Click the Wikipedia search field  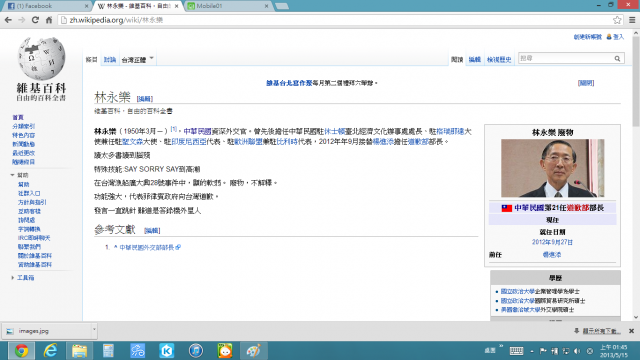click(x=565, y=58)
